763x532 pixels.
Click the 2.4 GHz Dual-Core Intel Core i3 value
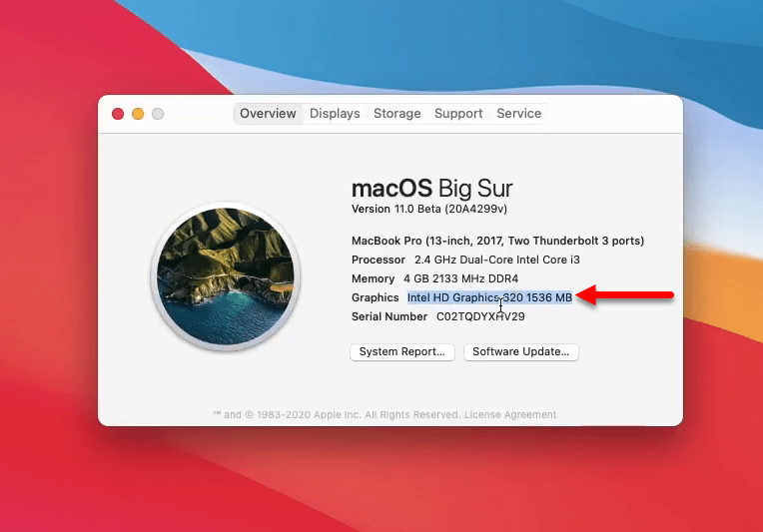pyautogui.click(x=496, y=260)
